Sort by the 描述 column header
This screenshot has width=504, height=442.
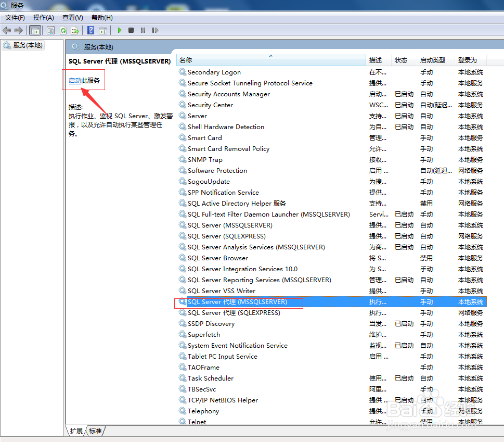click(x=378, y=60)
